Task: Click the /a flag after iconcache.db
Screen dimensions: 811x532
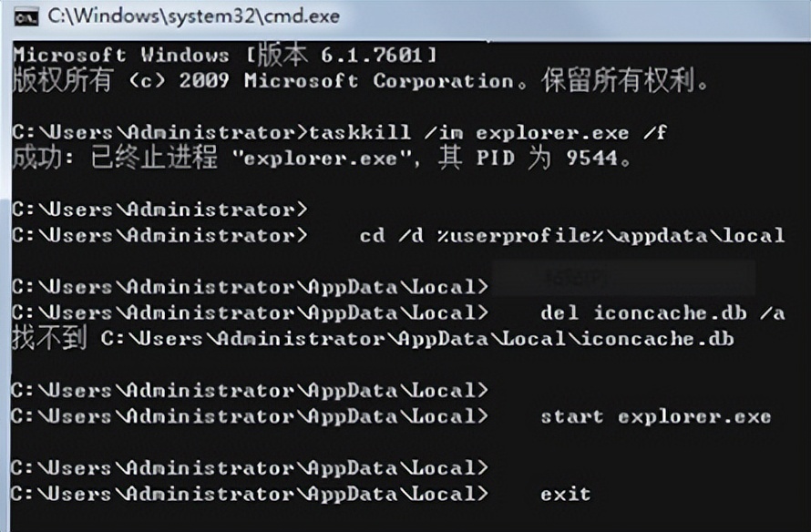Action: coord(772,313)
